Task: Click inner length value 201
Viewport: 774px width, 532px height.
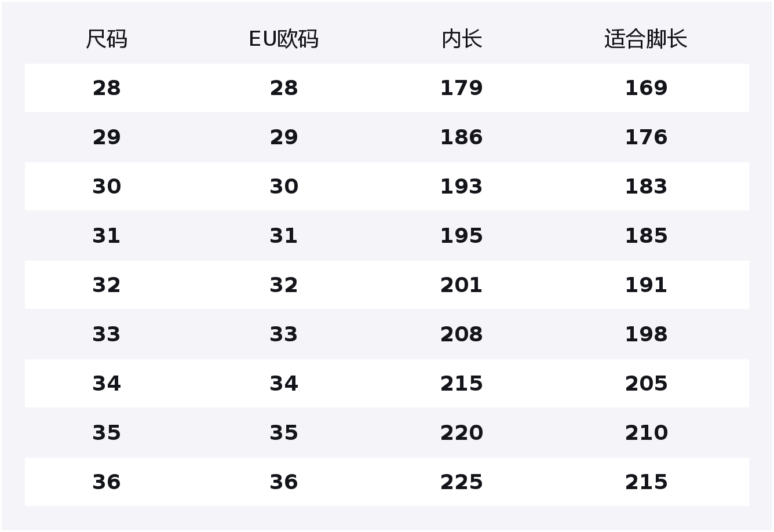Action: (461, 285)
